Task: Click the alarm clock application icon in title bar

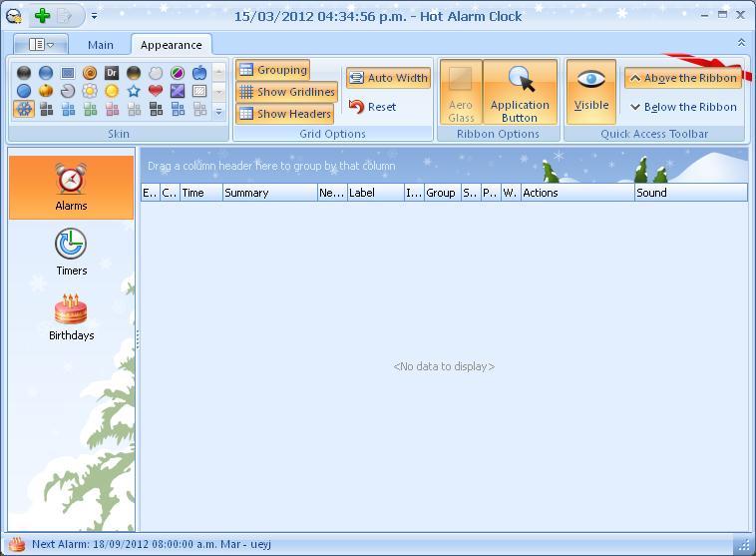Action: tap(14, 16)
